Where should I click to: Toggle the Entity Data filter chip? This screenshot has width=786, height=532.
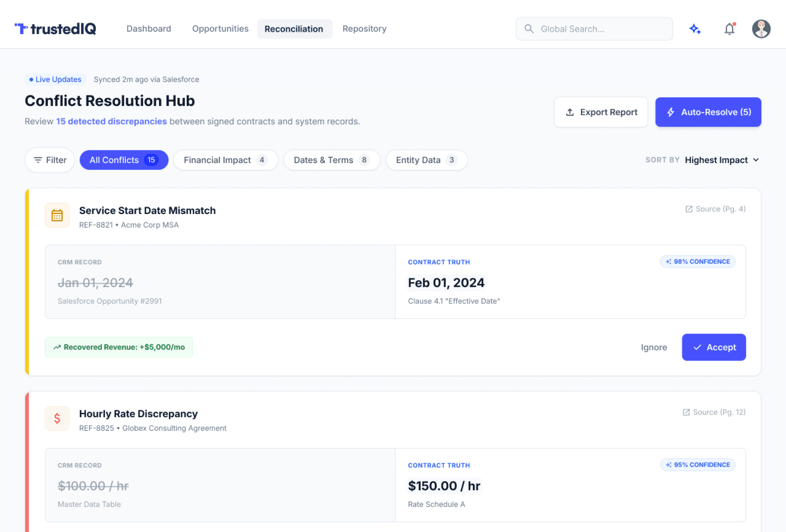pos(426,160)
